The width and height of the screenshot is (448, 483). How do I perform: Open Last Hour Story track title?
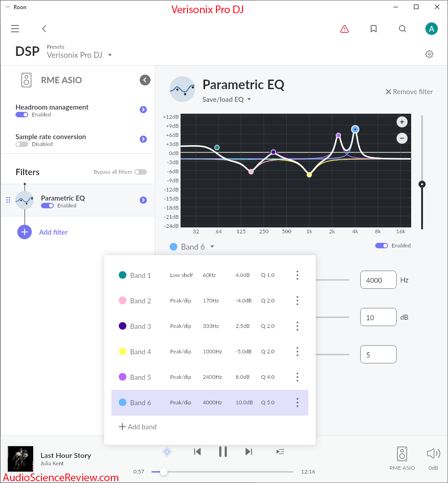pyautogui.click(x=65, y=456)
